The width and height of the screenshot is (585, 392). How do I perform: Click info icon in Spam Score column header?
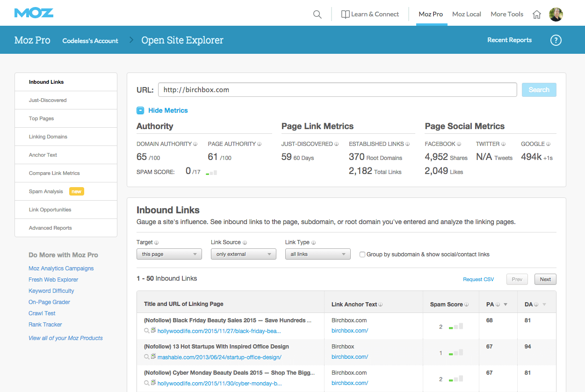coord(467,305)
